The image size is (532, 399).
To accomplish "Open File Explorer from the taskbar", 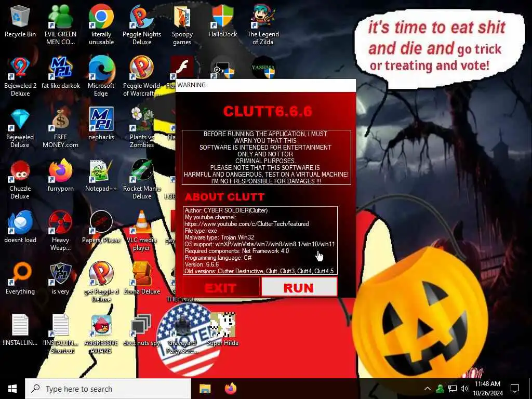I will click(x=205, y=389).
